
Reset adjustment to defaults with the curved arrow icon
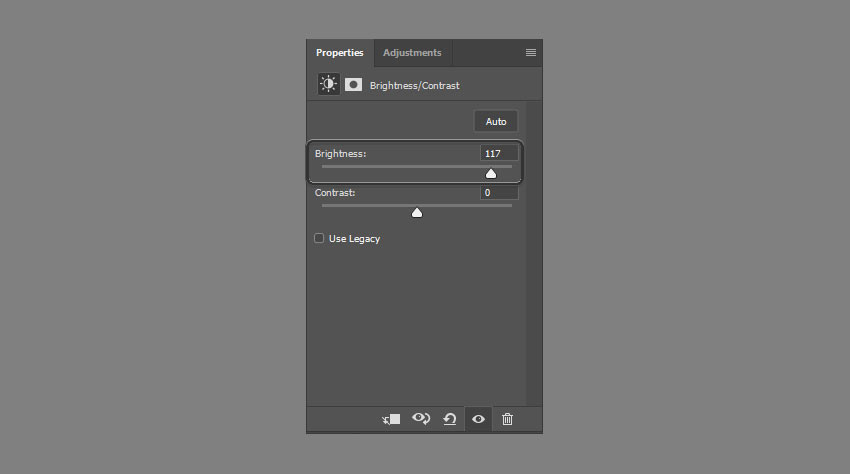click(450, 419)
